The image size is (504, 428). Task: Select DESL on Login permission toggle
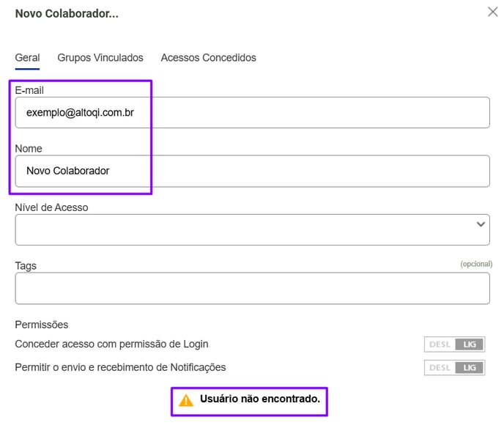pos(440,344)
